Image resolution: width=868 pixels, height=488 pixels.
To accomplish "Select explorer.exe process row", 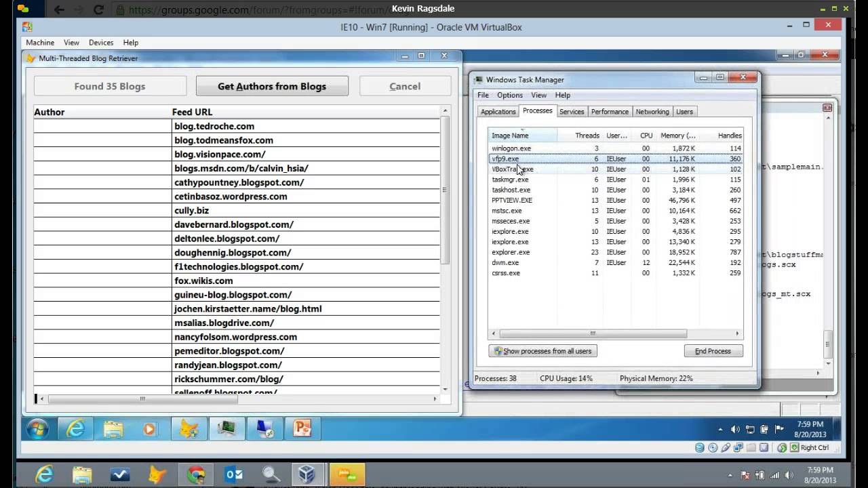I will 616,252.
